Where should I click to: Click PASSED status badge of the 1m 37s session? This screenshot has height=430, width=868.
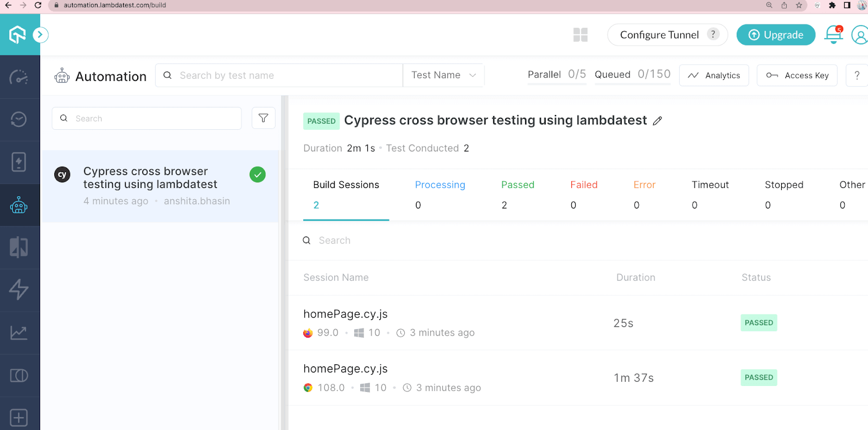[x=759, y=377]
